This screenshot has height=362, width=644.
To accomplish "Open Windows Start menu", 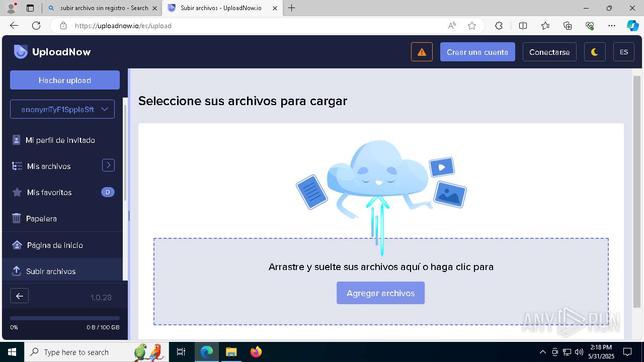I will tap(12, 352).
